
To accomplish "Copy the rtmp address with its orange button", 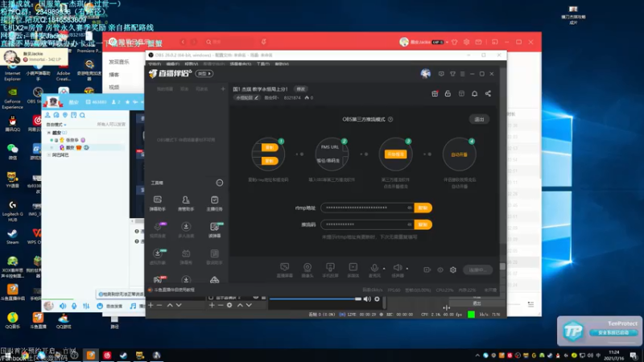I will (x=423, y=208).
